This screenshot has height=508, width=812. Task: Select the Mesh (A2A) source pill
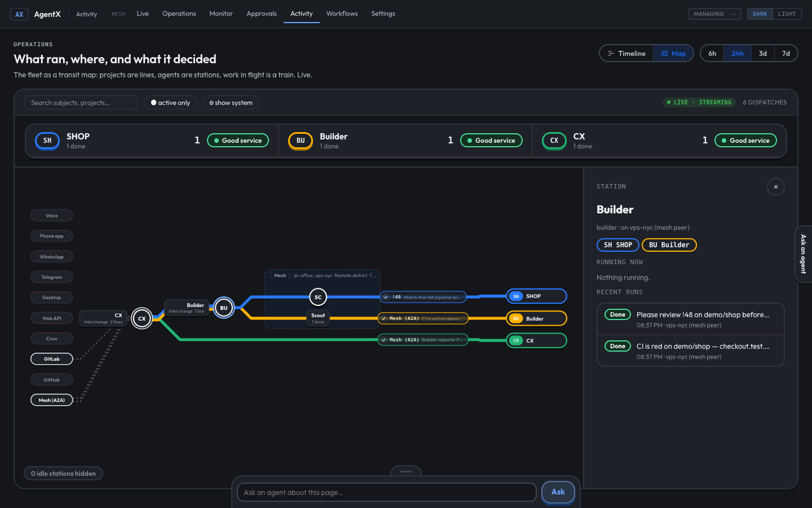(x=52, y=400)
